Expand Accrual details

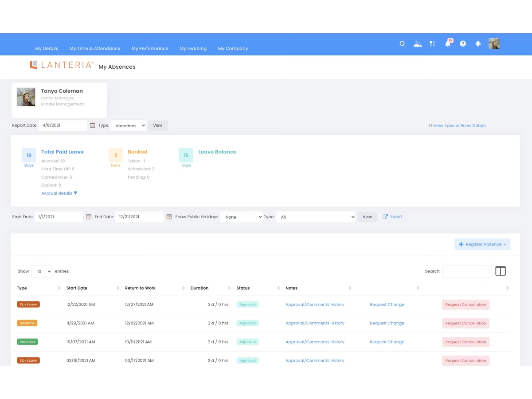[x=59, y=193]
